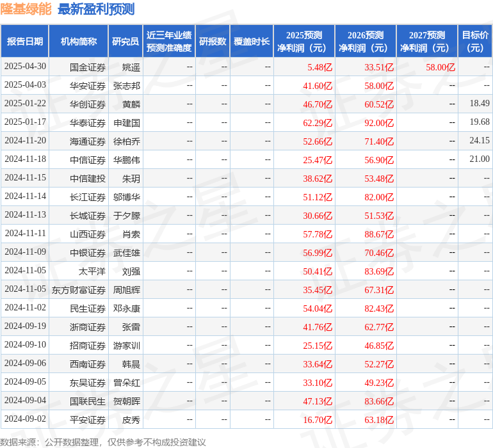Click the 研究员 column header

(x=125, y=42)
